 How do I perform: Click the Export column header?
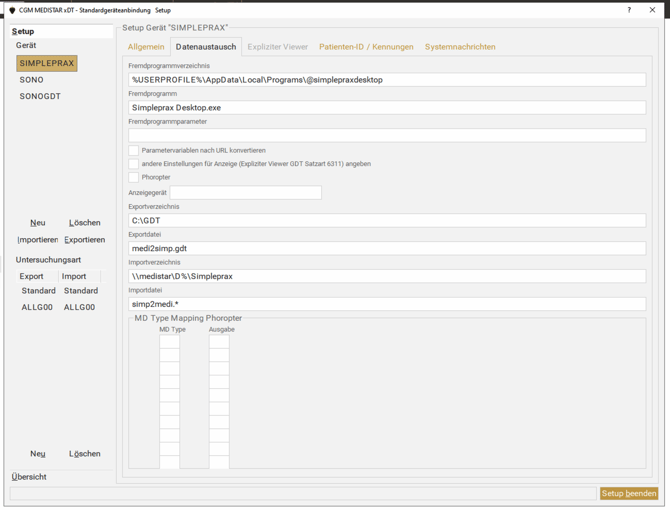coord(37,276)
